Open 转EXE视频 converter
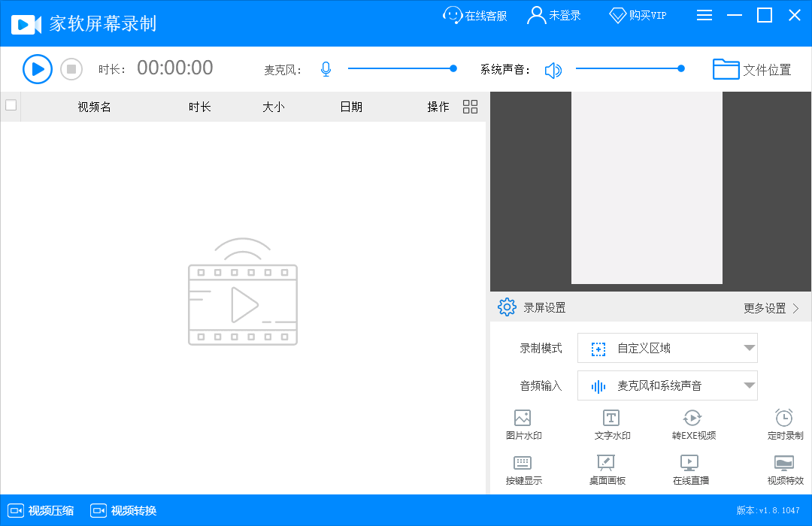This screenshot has width=812, height=526. [x=693, y=425]
